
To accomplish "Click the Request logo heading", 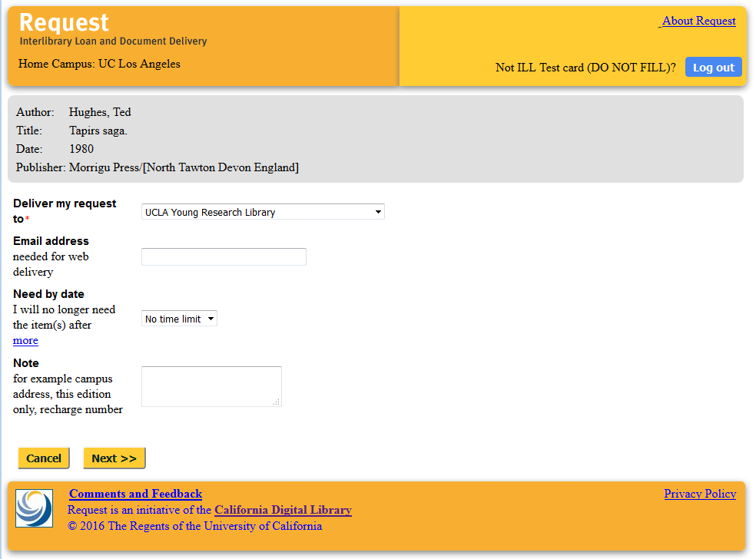I will coord(64,22).
